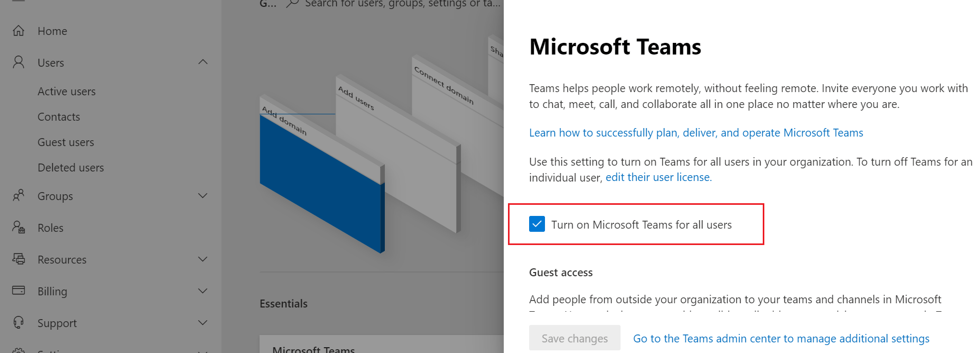Image resolution: width=980 pixels, height=353 pixels.
Task: Click the Resources icon in sidebar
Action: click(x=19, y=259)
